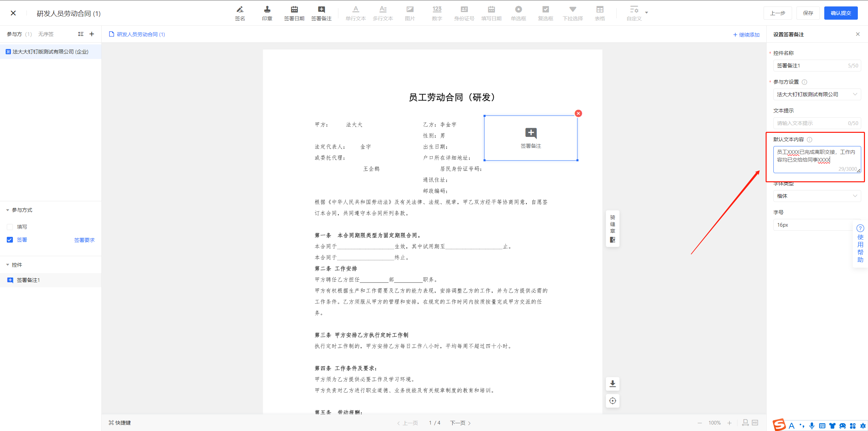Click the download icon beside the document

[612, 384]
